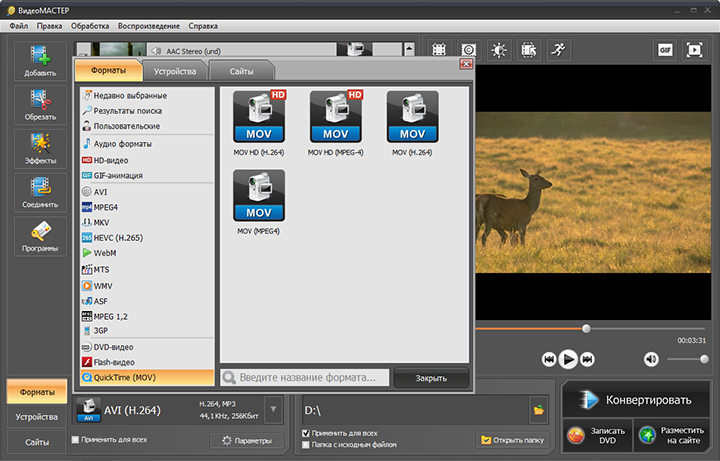Choose the MOV HD (H.264) format icon

click(259, 118)
